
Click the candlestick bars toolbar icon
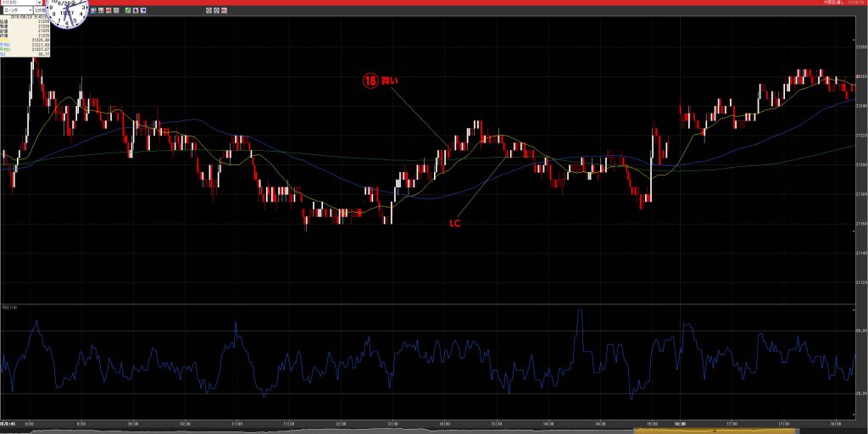pyautogui.click(x=101, y=10)
